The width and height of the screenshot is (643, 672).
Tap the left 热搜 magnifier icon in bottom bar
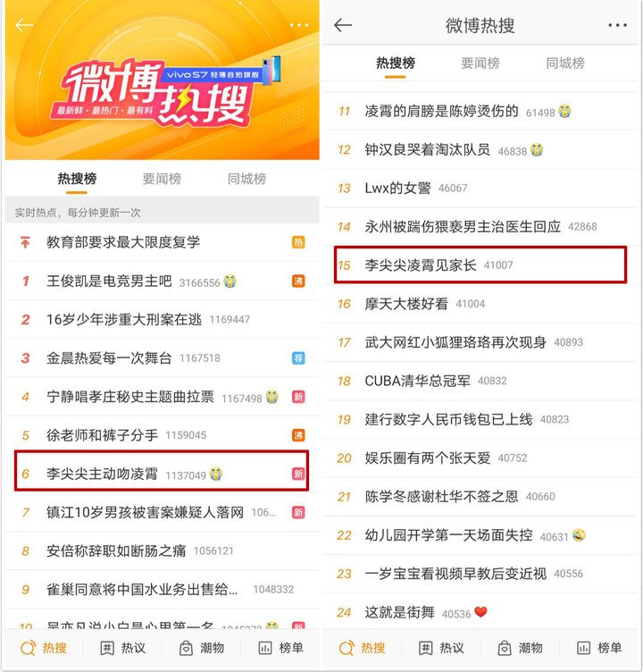pyautogui.click(x=29, y=648)
